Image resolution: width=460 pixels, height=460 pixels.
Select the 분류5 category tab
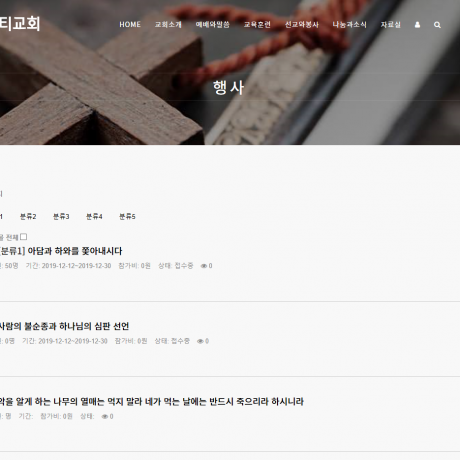point(127,217)
